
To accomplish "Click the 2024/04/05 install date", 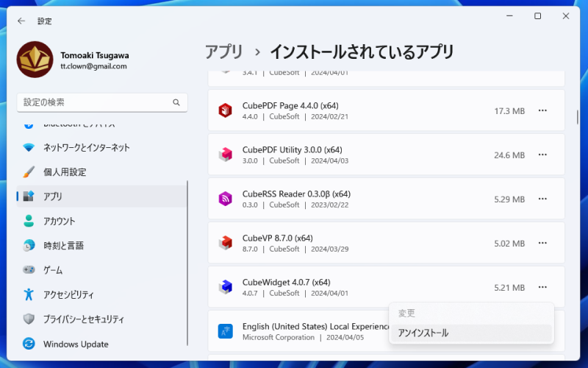I will (345, 337).
